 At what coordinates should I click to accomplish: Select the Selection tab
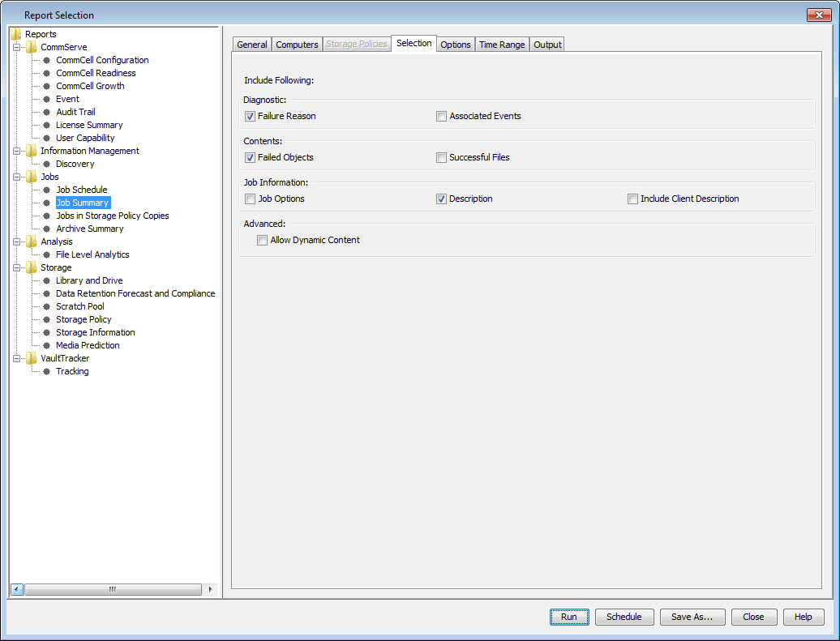pyautogui.click(x=414, y=44)
